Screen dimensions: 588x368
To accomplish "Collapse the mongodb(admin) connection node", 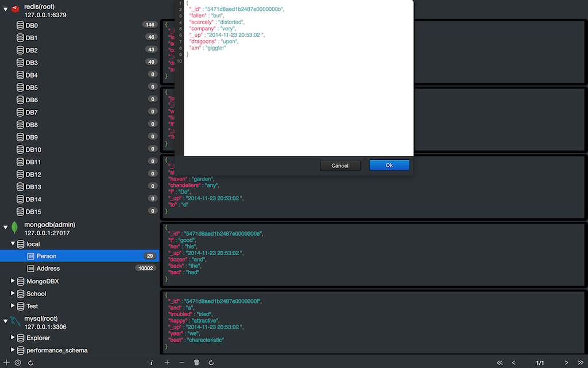I will pyautogui.click(x=6, y=228).
